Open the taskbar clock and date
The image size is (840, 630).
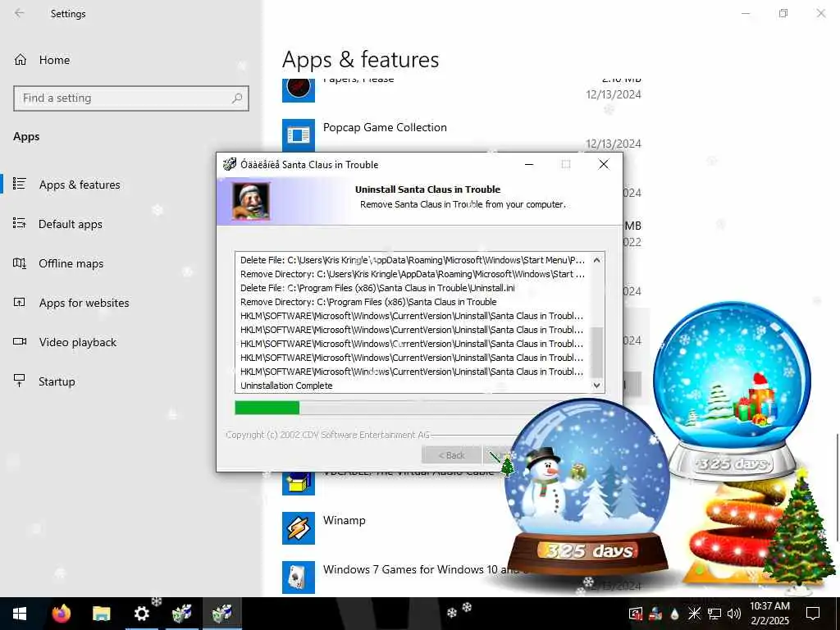click(x=769, y=614)
